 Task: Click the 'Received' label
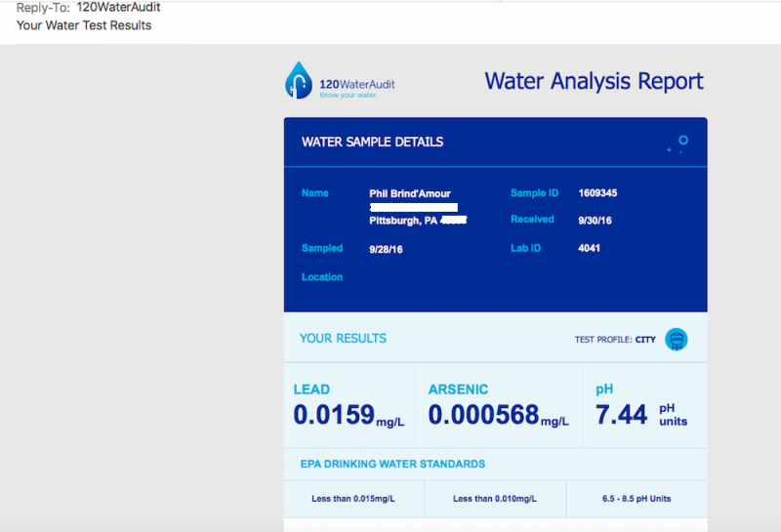pos(532,220)
